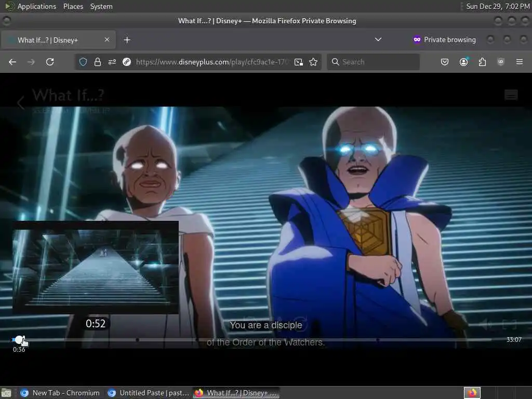Viewport: 532px width, 399px height.
Task: Click the DRM/autoplay blocked indicator icon
Action: click(127, 62)
